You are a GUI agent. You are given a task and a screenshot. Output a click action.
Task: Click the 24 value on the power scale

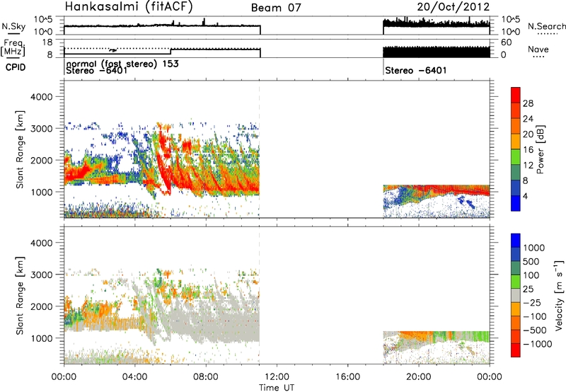click(528, 119)
